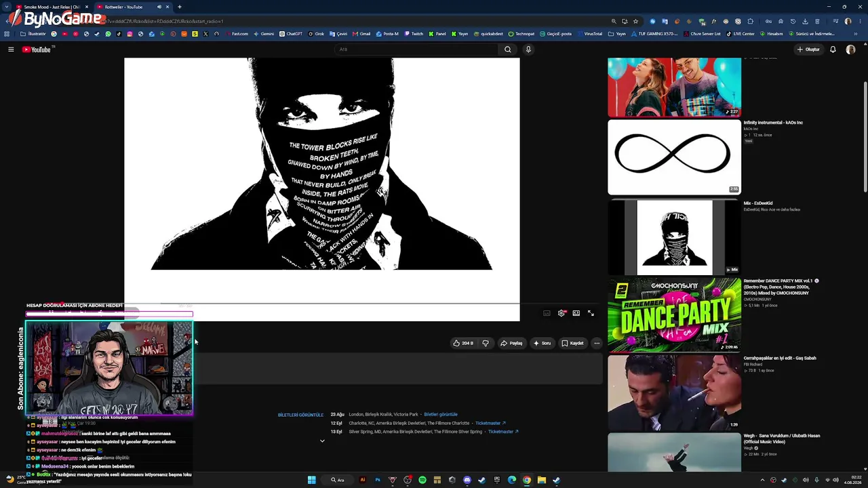
Task: Open Ticketmaster link for Fillmore Charlotte
Action: tap(491, 423)
